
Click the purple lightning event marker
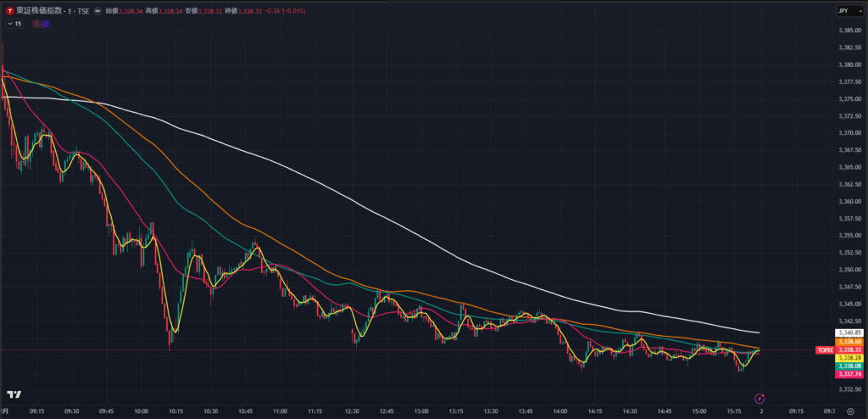[759, 397]
